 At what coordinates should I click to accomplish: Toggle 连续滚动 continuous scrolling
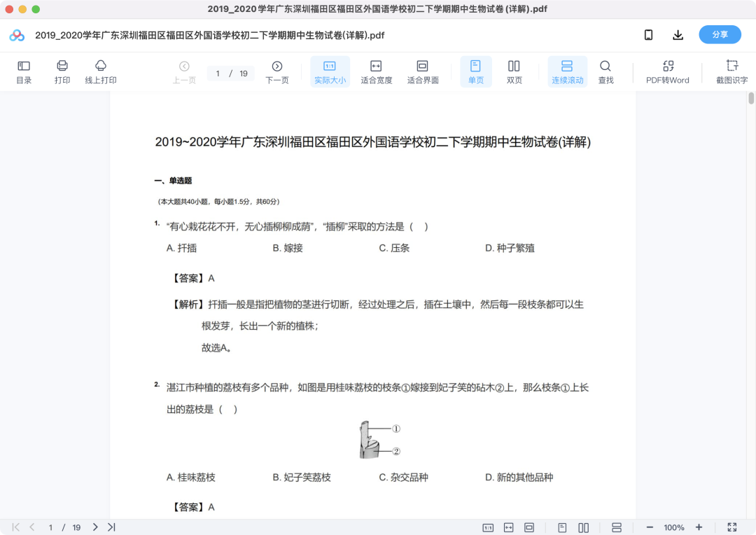pyautogui.click(x=567, y=72)
